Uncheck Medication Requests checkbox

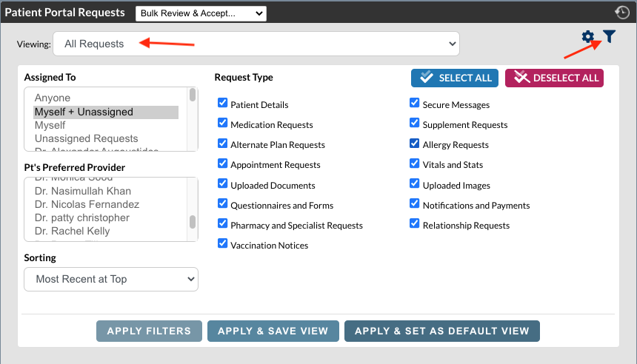coord(223,123)
